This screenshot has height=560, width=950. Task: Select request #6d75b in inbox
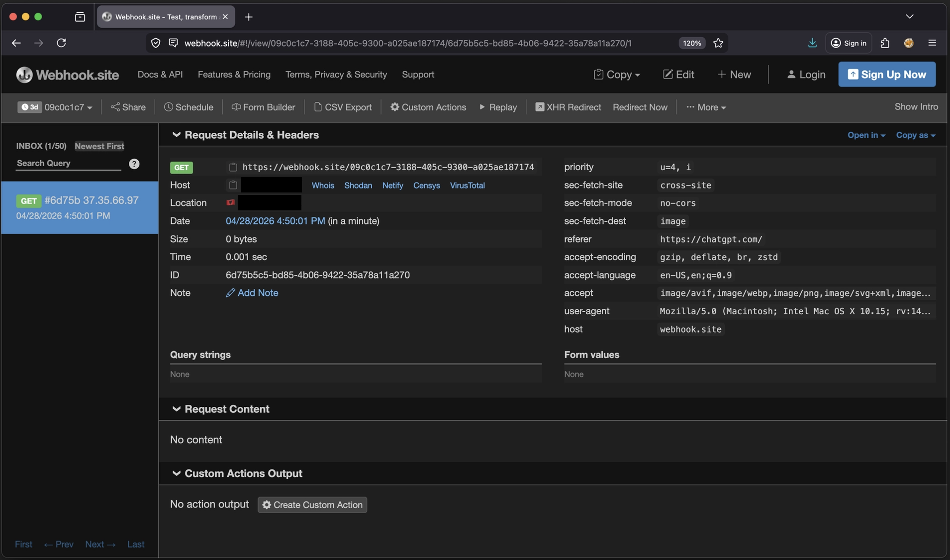[80, 207]
